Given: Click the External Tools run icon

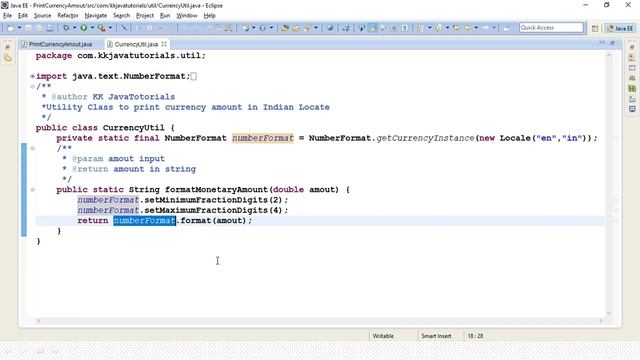Looking at the screenshot, I should tap(101, 28).
